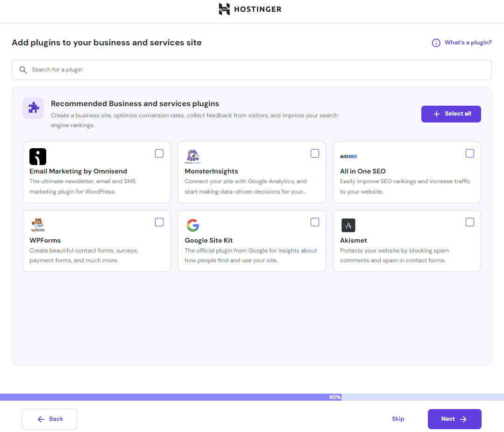Go to the Next step

pyautogui.click(x=454, y=419)
